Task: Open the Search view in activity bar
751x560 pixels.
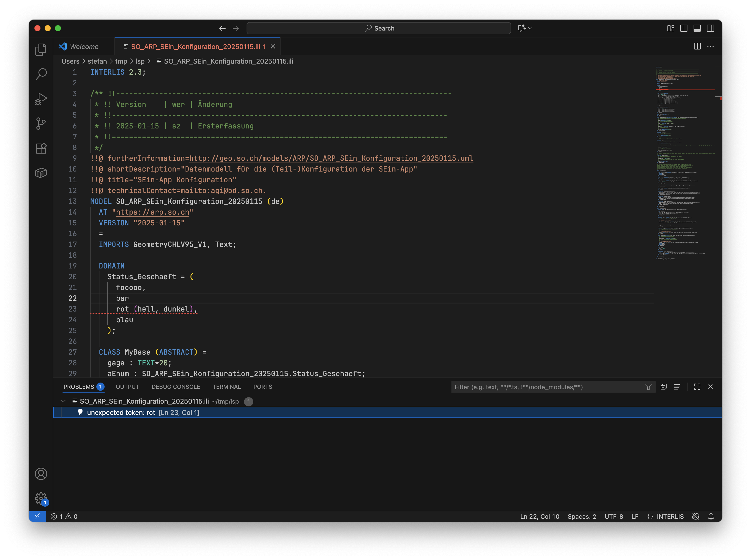Action: pyautogui.click(x=41, y=74)
